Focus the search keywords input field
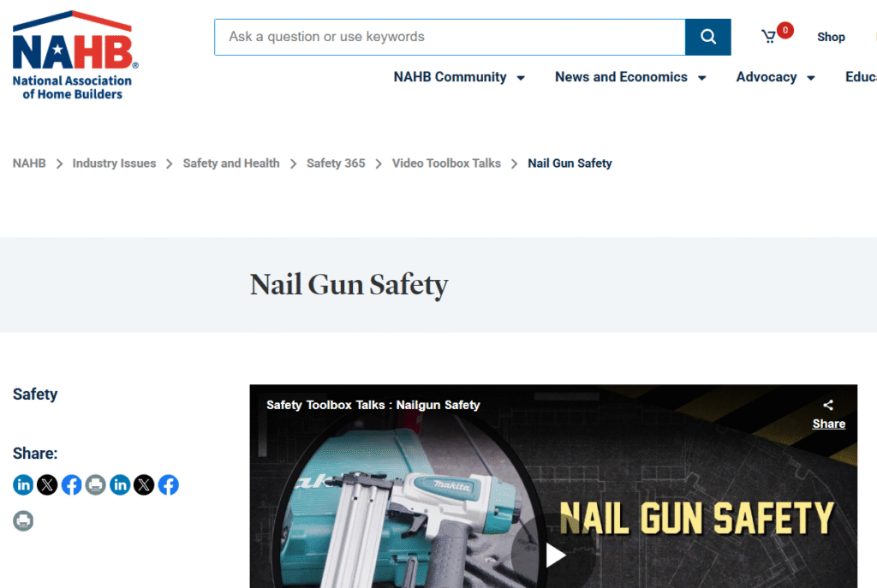Screen dimensions: 877x588 pos(450,37)
